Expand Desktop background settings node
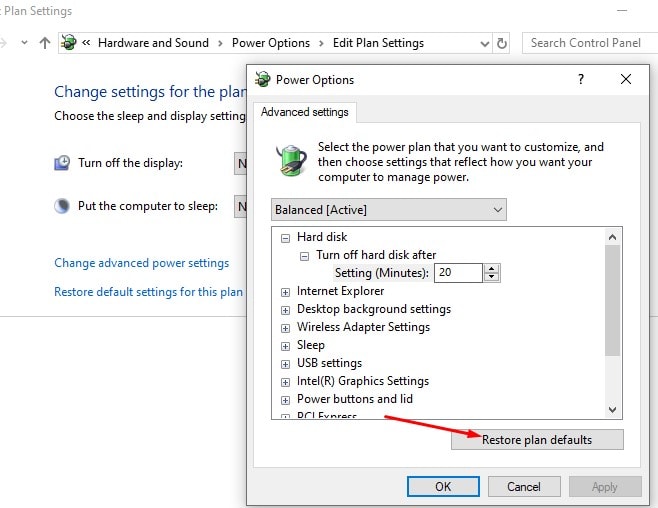This screenshot has width=658, height=508. point(285,310)
